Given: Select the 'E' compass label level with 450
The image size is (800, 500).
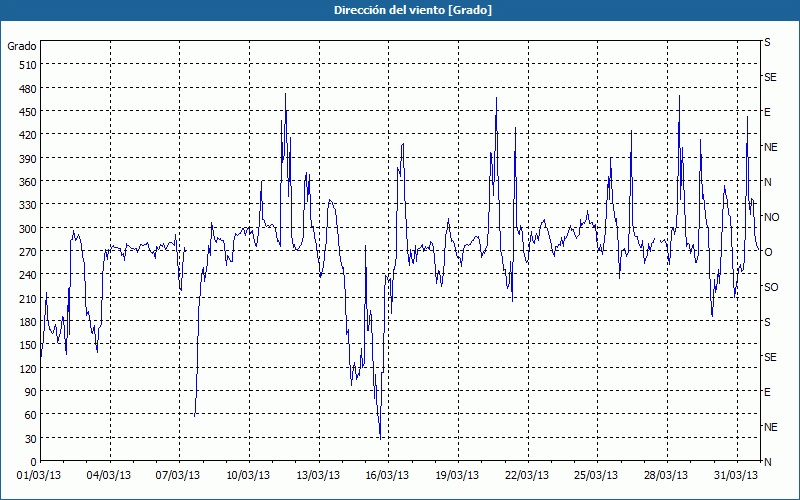Looking at the screenshot, I should (767, 112).
